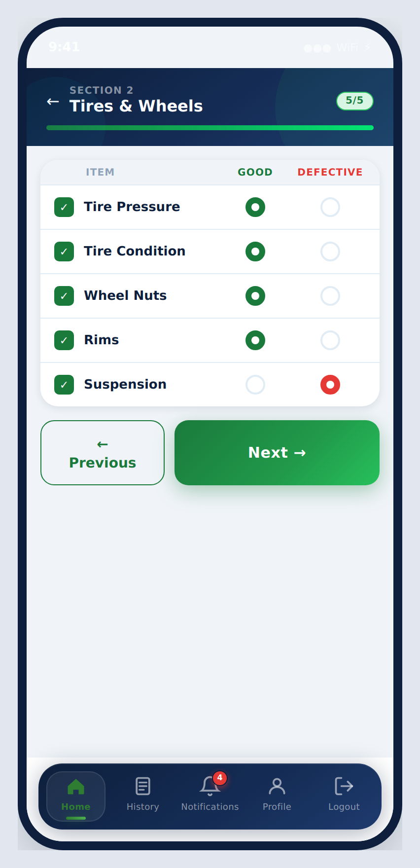Click the green section progress bar
The width and height of the screenshot is (420, 868).
[x=210, y=128]
